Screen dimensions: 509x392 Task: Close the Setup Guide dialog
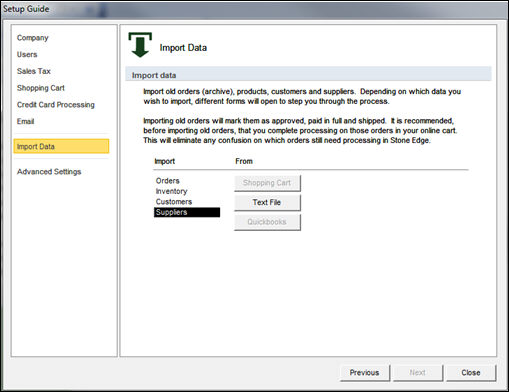click(x=471, y=373)
